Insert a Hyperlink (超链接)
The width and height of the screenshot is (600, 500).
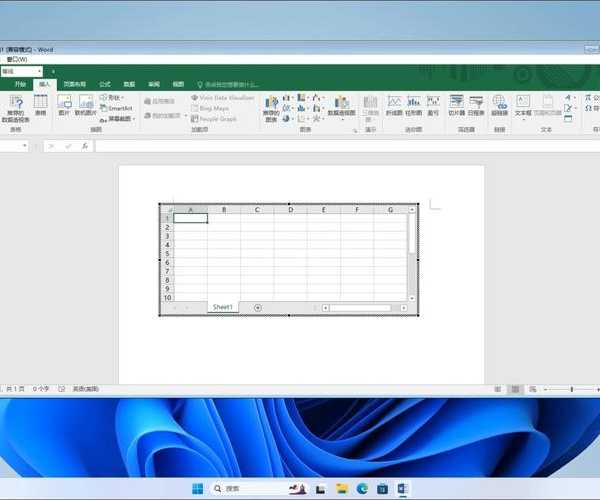click(499, 103)
